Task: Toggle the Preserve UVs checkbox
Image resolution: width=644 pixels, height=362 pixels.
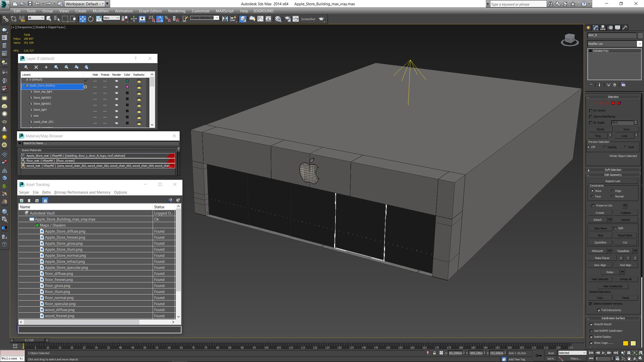Action: click(x=593, y=206)
